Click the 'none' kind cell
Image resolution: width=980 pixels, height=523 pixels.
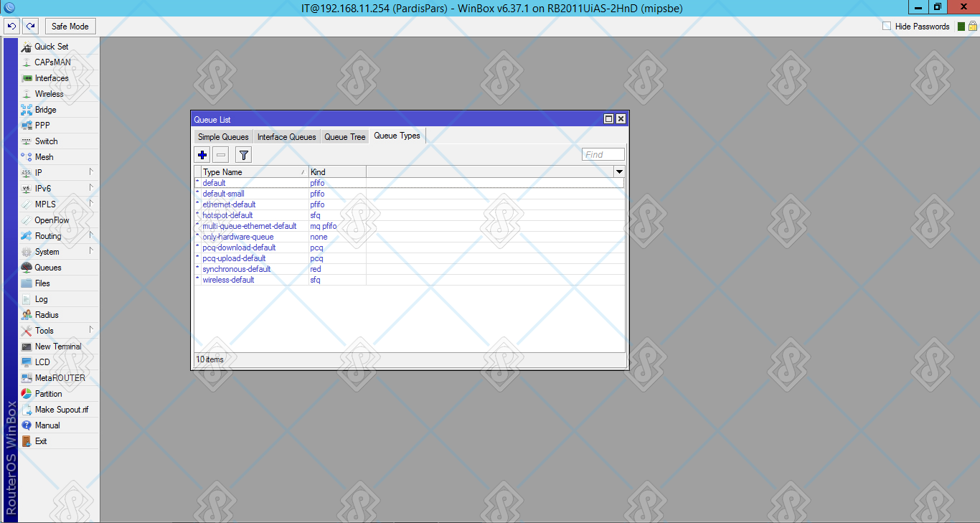(x=337, y=237)
